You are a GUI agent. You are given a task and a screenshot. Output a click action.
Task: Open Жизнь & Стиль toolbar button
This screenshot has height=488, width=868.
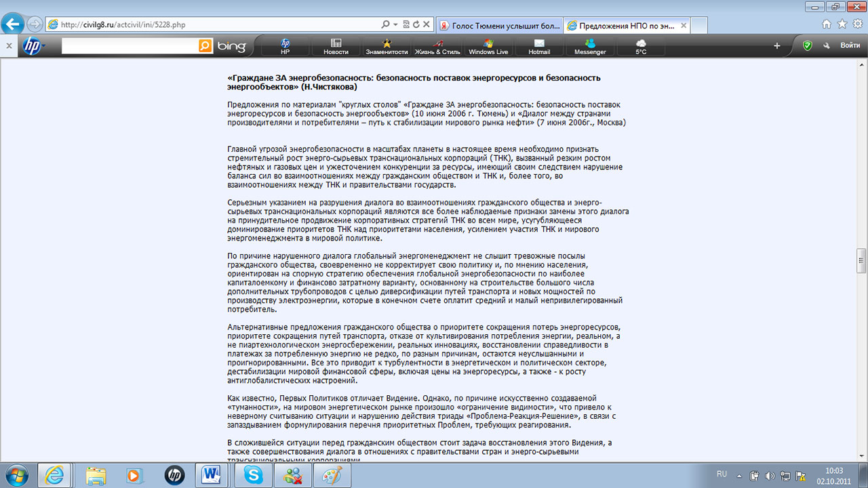(x=437, y=46)
